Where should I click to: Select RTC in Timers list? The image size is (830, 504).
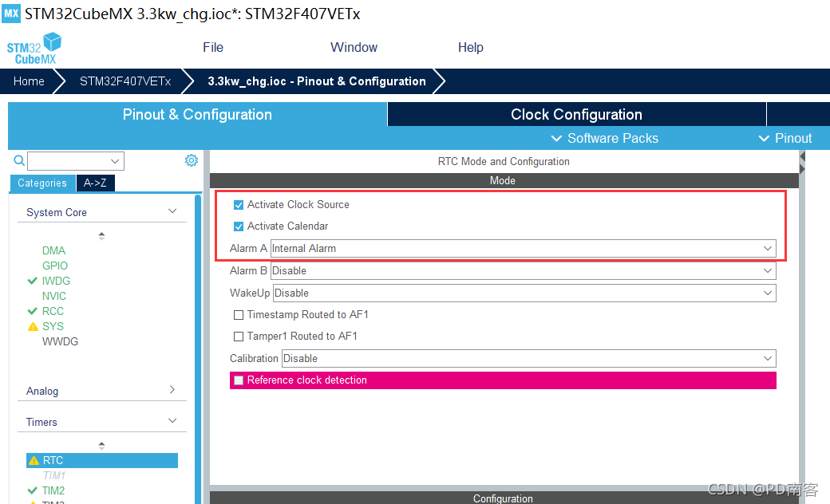point(102,461)
